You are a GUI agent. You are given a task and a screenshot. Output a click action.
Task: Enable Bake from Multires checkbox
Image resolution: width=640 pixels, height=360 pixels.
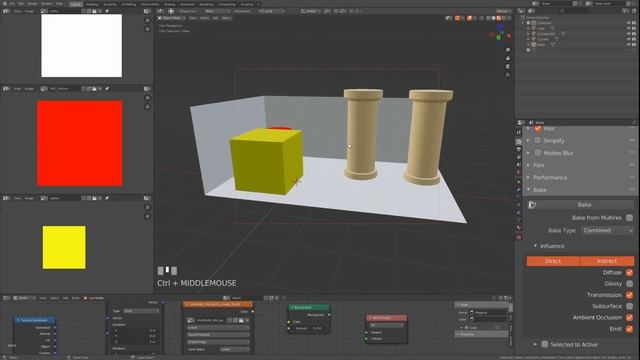click(x=629, y=218)
